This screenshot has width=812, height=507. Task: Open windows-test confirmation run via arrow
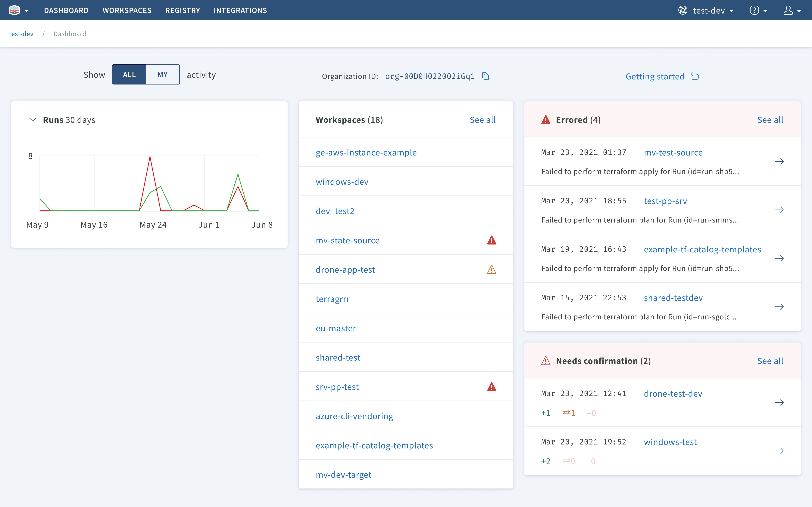tap(779, 451)
